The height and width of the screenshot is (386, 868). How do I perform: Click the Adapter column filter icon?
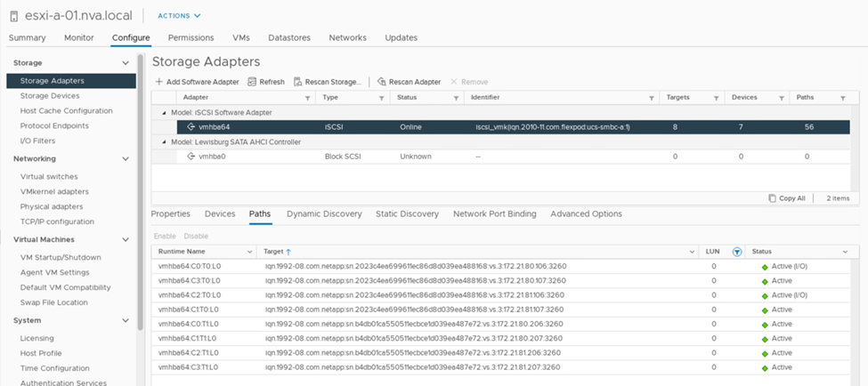(x=308, y=98)
